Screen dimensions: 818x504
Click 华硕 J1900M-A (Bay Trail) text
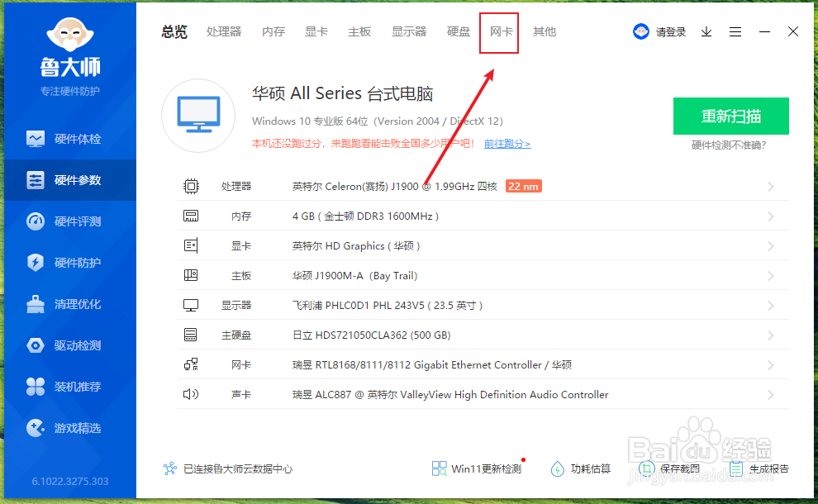tap(354, 275)
